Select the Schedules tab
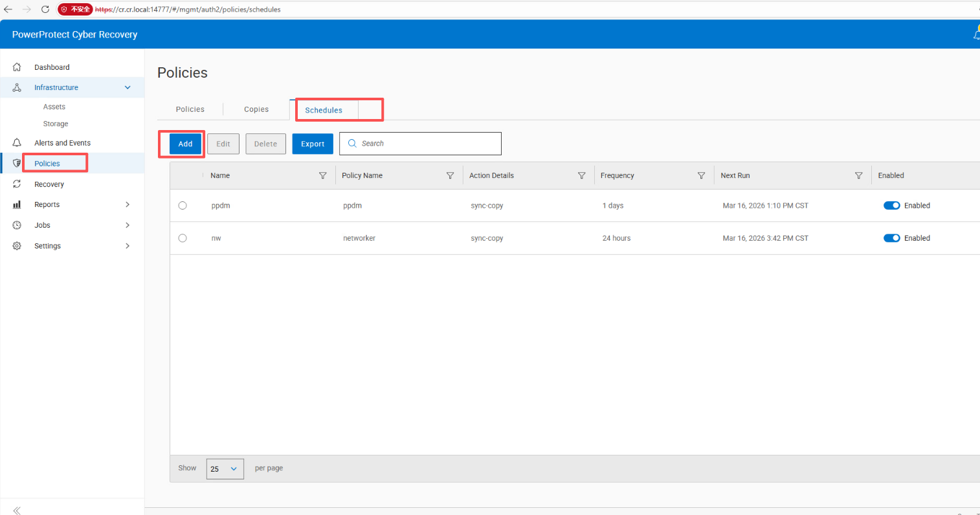Image resolution: width=980 pixels, height=515 pixels. pyautogui.click(x=324, y=110)
